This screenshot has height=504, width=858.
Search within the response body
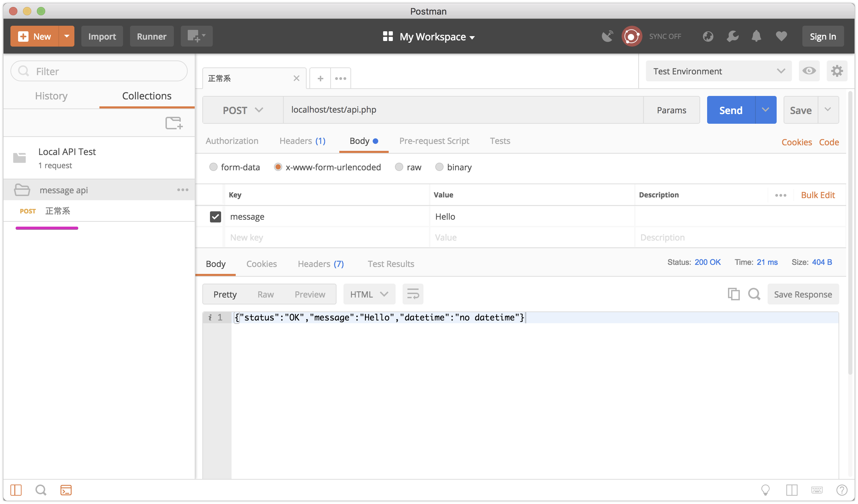tap(754, 294)
